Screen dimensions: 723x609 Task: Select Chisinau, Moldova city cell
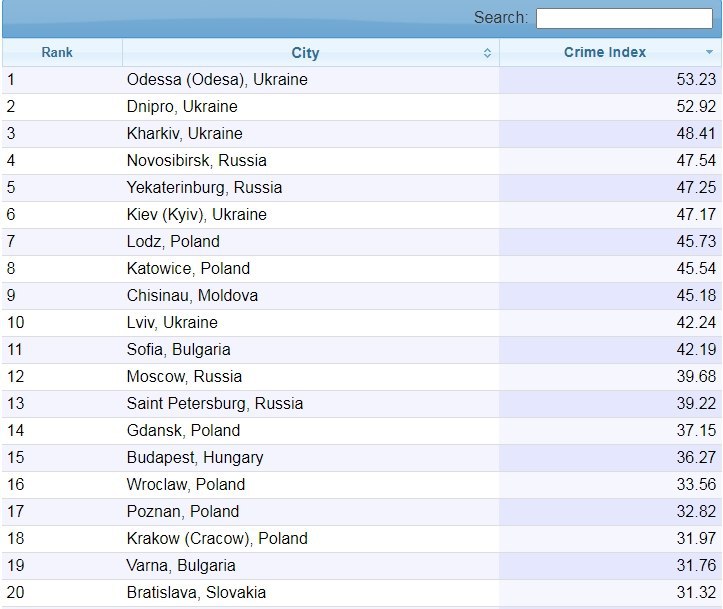click(311, 296)
